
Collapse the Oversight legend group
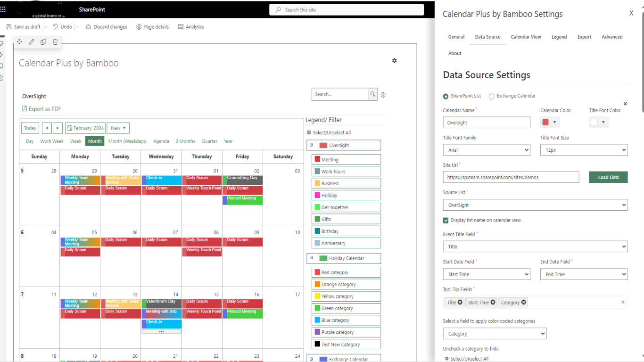pos(311,145)
